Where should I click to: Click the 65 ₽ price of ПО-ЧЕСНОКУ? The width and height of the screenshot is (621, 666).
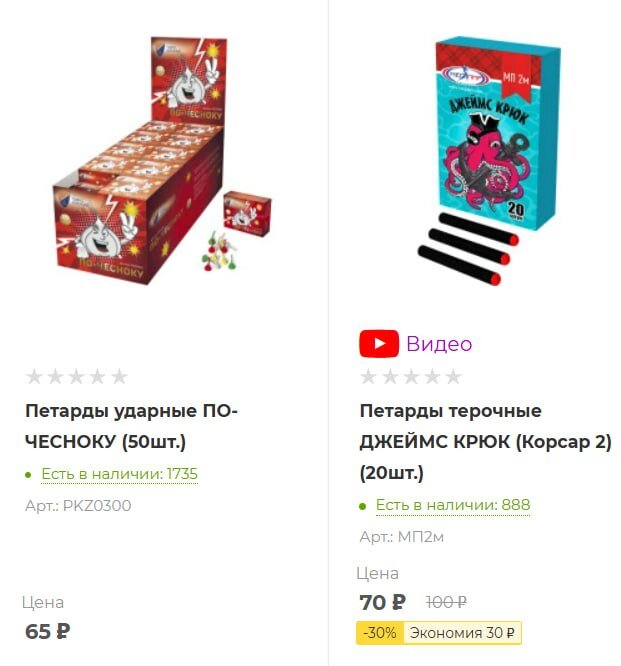point(48,631)
